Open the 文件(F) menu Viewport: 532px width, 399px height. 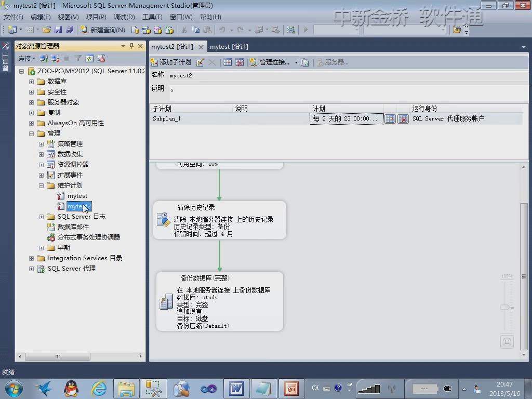click(14, 17)
